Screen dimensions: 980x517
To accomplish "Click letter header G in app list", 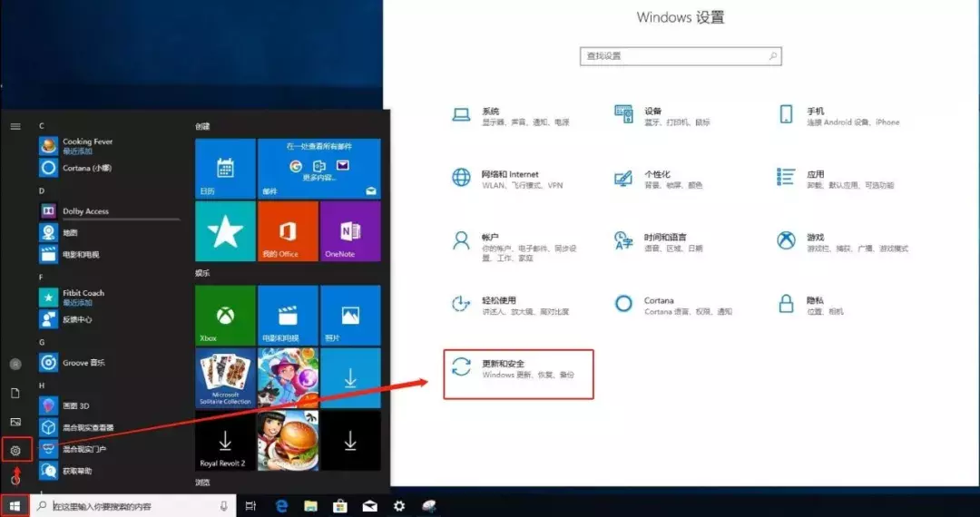I will point(42,342).
